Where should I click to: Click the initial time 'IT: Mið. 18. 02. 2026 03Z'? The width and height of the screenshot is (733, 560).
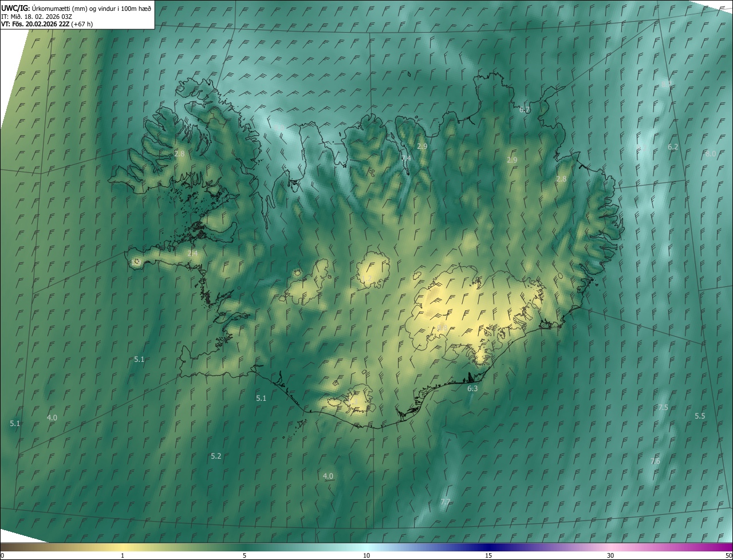[x=36, y=16]
